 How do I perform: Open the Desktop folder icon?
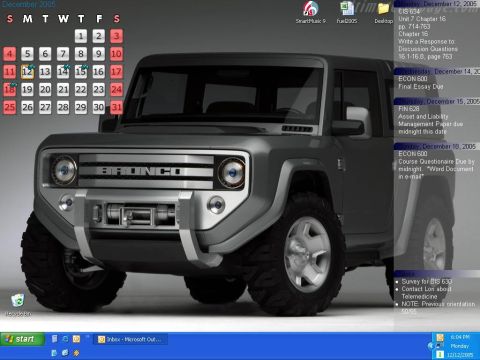(383, 12)
